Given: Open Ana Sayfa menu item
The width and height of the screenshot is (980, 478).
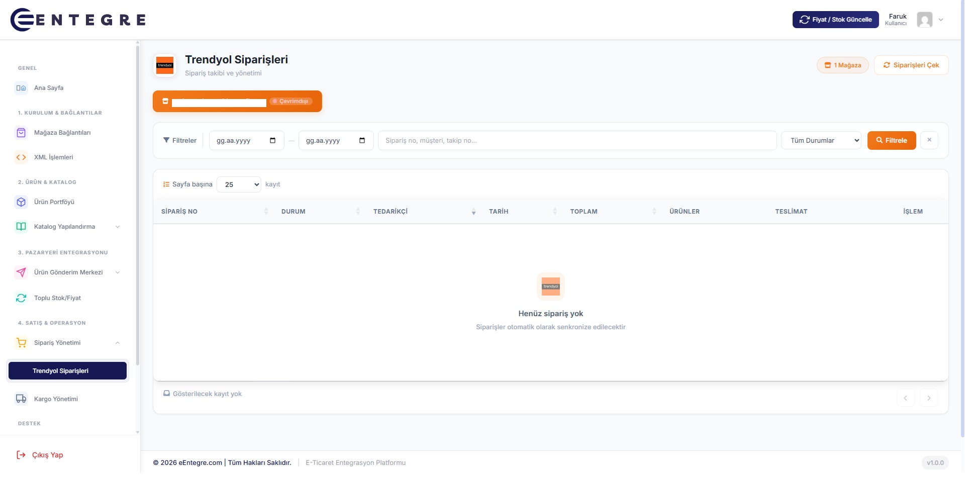Looking at the screenshot, I should click(67, 88).
